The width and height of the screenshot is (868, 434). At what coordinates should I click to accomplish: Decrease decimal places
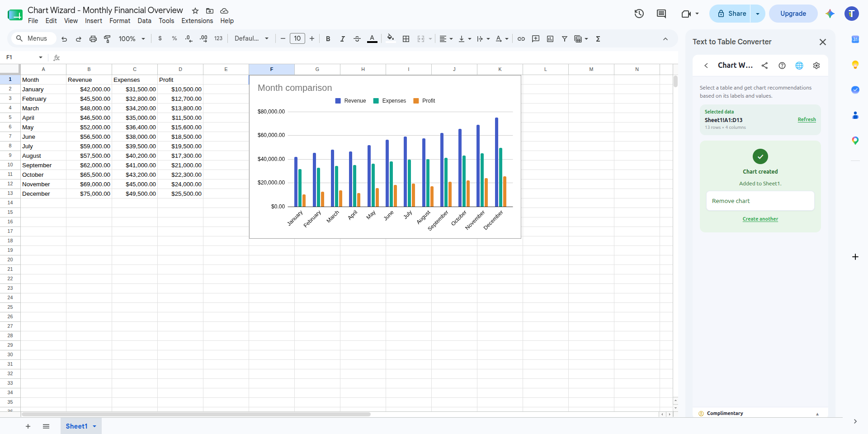189,39
